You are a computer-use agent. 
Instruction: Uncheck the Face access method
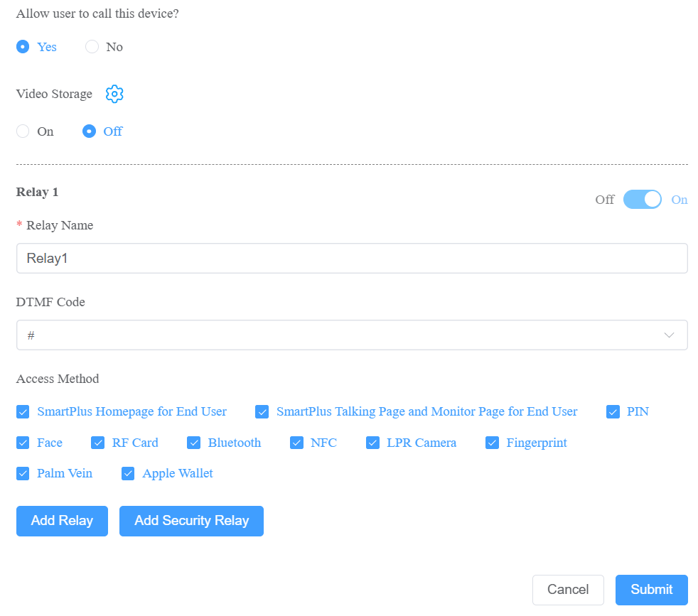click(x=23, y=443)
